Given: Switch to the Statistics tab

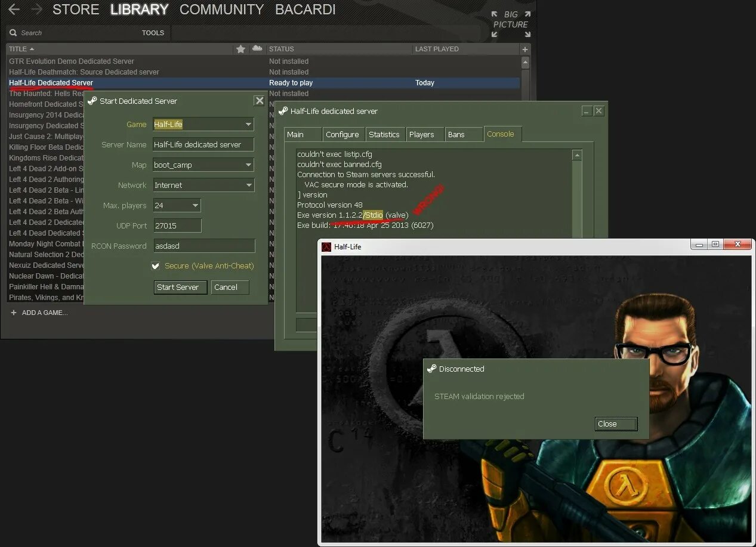Looking at the screenshot, I should [x=385, y=135].
